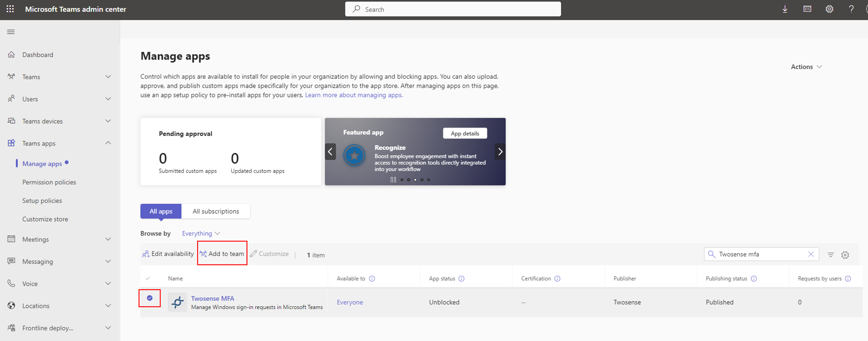The width and height of the screenshot is (868, 341).
Task: Uncheck the Twosense MFA row checkbox
Action: pyautogui.click(x=150, y=298)
